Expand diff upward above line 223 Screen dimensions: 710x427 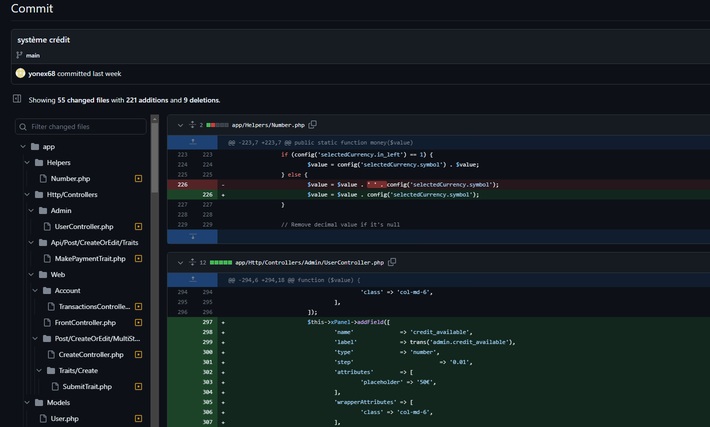pos(192,142)
